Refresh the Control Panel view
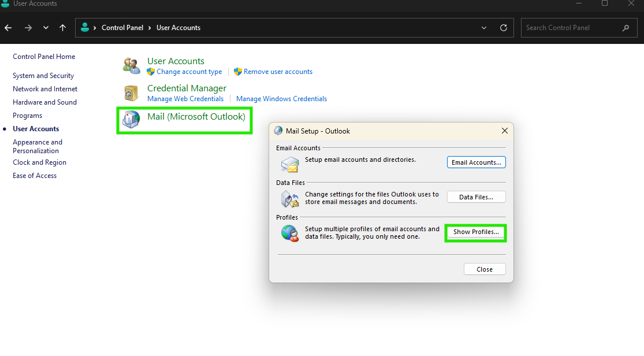Viewport: 644px width, 356px height. (x=504, y=28)
